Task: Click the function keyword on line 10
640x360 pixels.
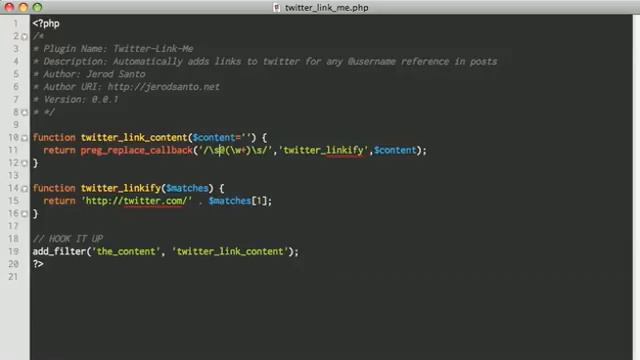Action: (x=54, y=138)
